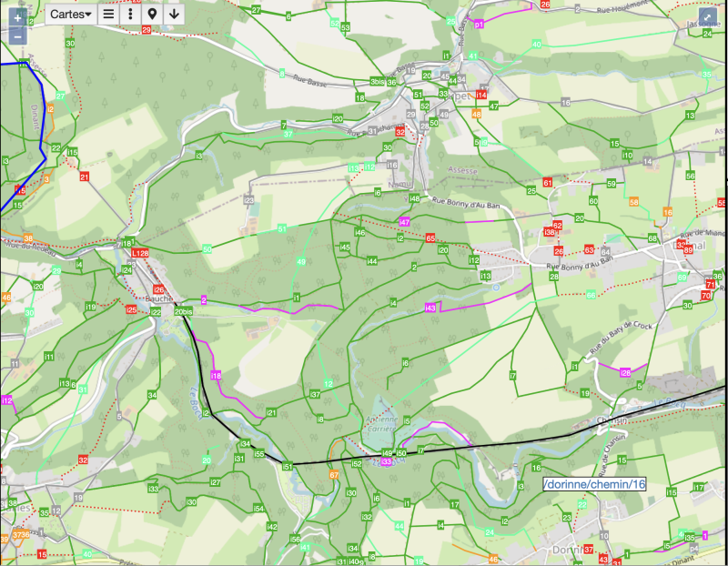Screen dimensions: 728x566
Task: Select green path marker 20bis
Action: pos(184,312)
